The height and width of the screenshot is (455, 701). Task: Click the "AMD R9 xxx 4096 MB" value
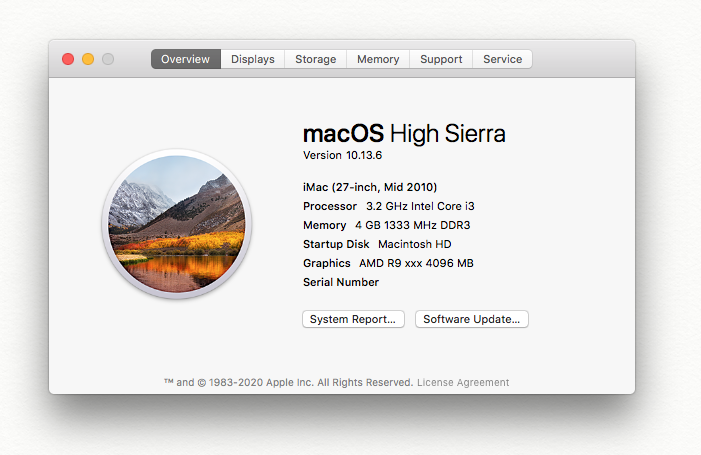[x=416, y=263]
